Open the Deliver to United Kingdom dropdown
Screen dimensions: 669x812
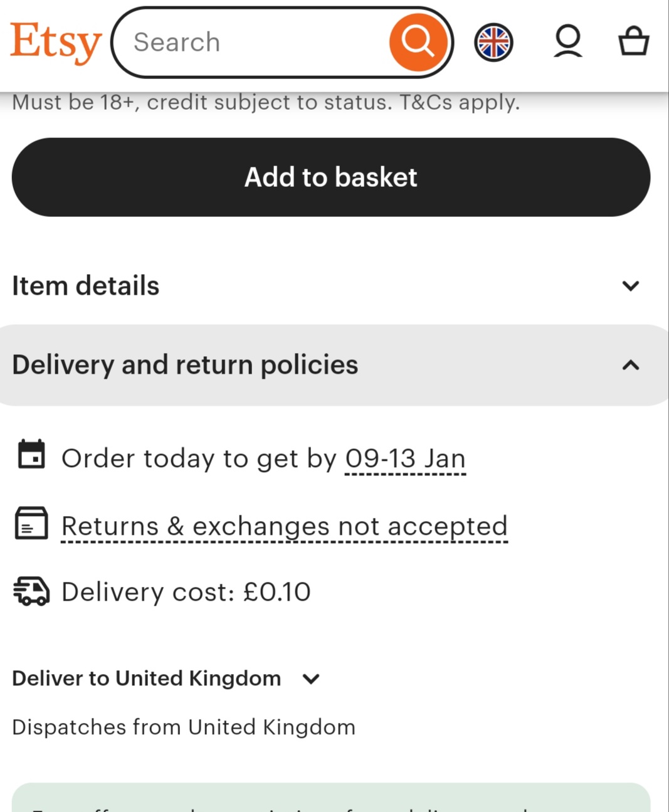pyautogui.click(x=311, y=678)
